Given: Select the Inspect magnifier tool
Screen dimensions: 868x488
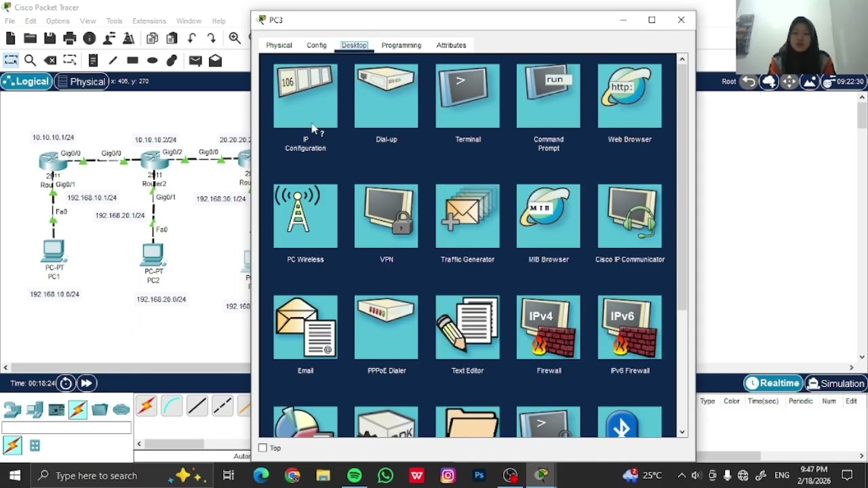Looking at the screenshot, I should (x=30, y=60).
